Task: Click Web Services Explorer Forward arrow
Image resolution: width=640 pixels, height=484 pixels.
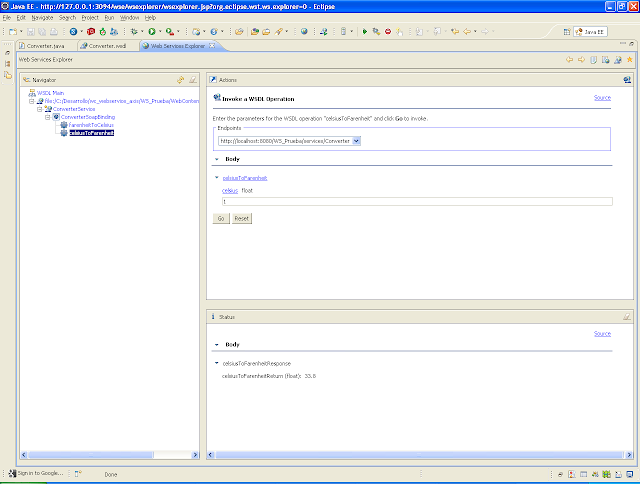Action: click(x=581, y=60)
